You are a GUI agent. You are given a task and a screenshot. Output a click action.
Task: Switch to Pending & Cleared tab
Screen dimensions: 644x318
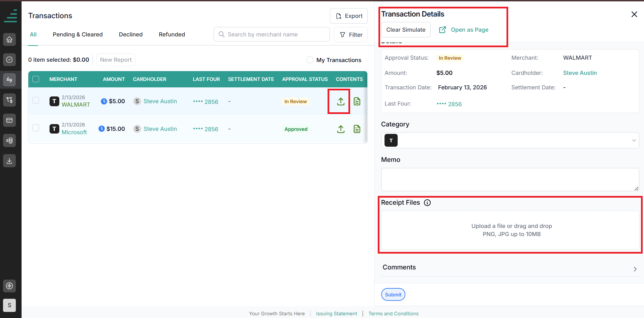(x=78, y=34)
